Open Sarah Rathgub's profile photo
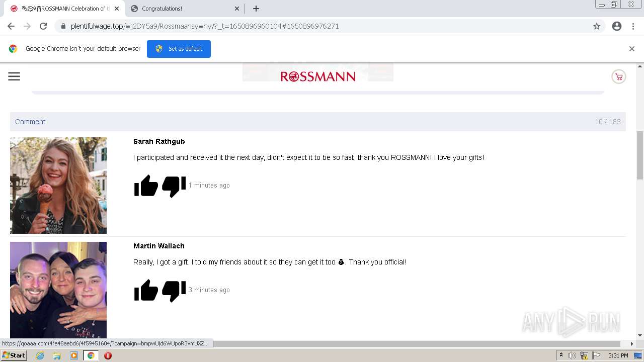This screenshot has width=644, height=362. click(x=58, y=186)
